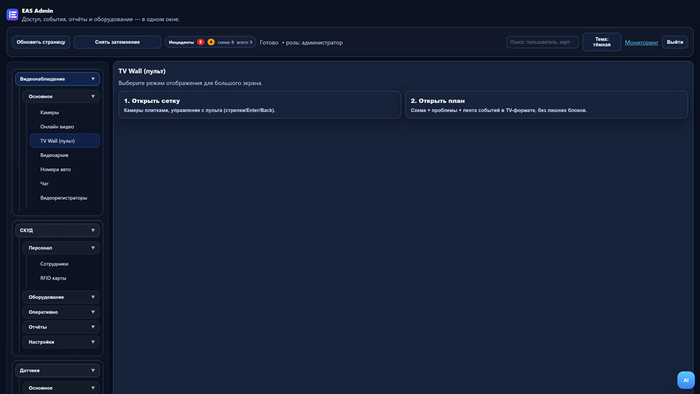700x394 pixels.
Task: Click the EAS Admin logo icon
Action: tap(12, 15)
